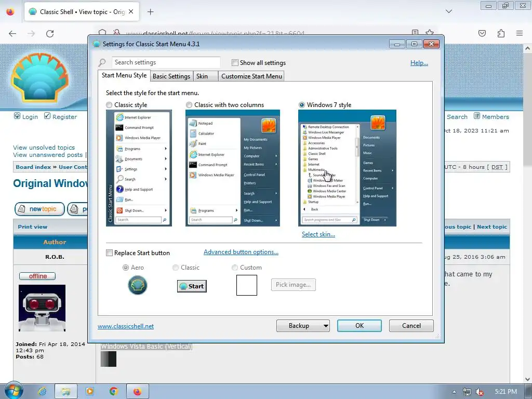The width and height of the screenshot is (532, 399).
Task: Select Windows 7 style radio button
Action: [302, 105]
